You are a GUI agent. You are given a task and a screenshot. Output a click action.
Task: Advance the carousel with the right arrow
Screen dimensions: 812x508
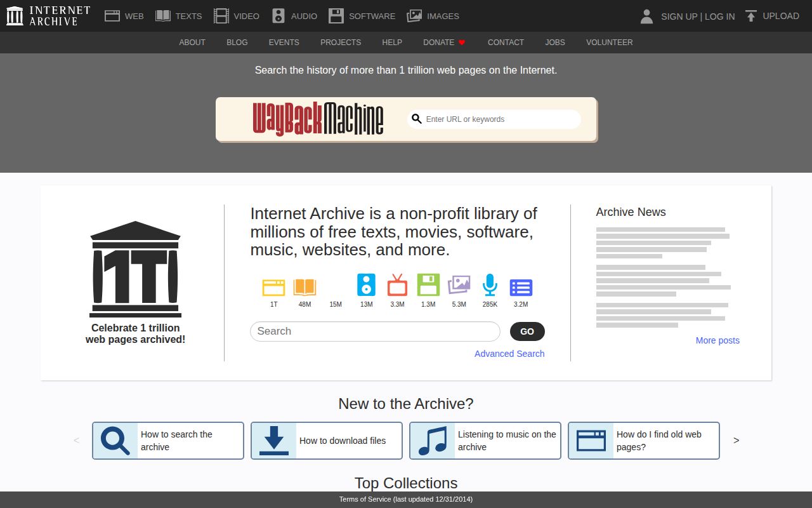pos(736,440)
